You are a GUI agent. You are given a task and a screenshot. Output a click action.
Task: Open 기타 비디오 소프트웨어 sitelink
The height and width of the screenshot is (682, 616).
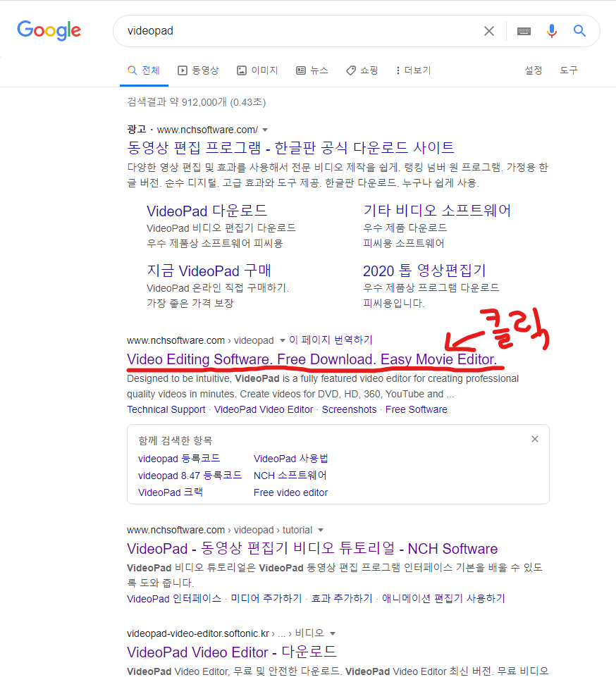pos(437,211)
